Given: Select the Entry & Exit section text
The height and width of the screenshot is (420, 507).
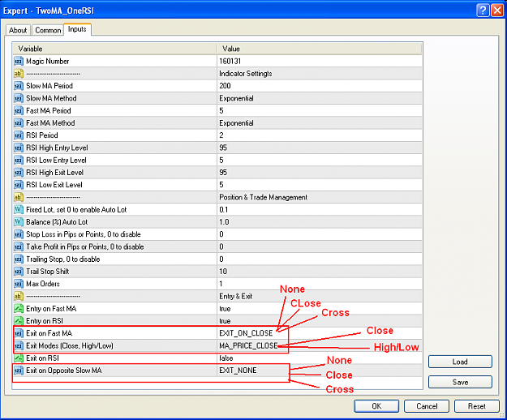Looking at the screenshot, I should tap(236, 296).
